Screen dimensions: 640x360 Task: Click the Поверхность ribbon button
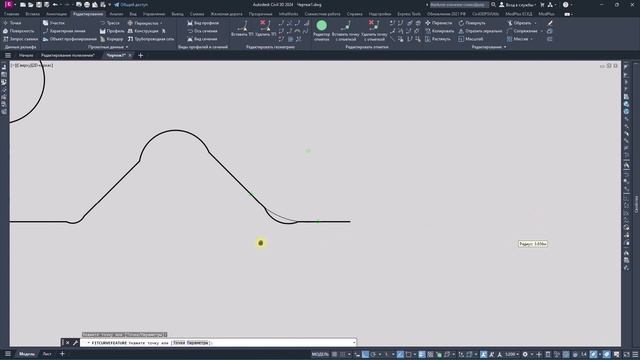point(18,31)
